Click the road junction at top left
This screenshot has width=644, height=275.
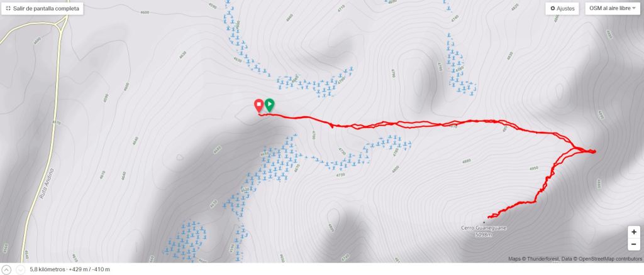click(62, 24)
